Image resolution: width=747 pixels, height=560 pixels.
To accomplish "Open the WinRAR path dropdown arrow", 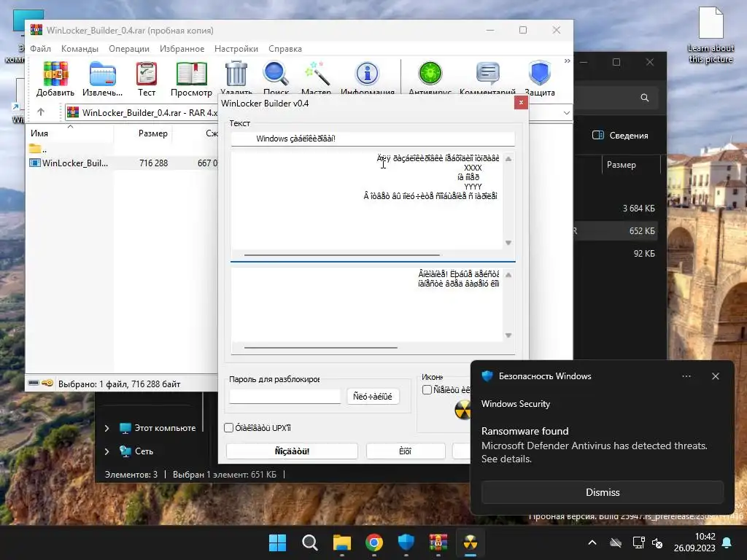I will pyautogui.click(x=566, y=113).
